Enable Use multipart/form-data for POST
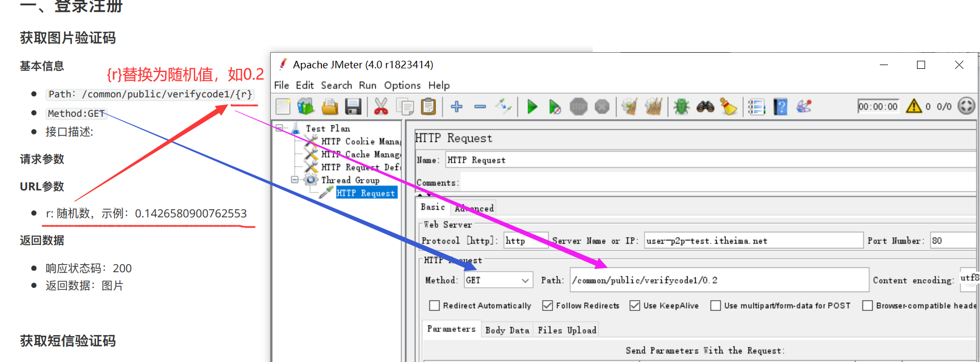This screenshot has height=362, width=980. (715, 306)
